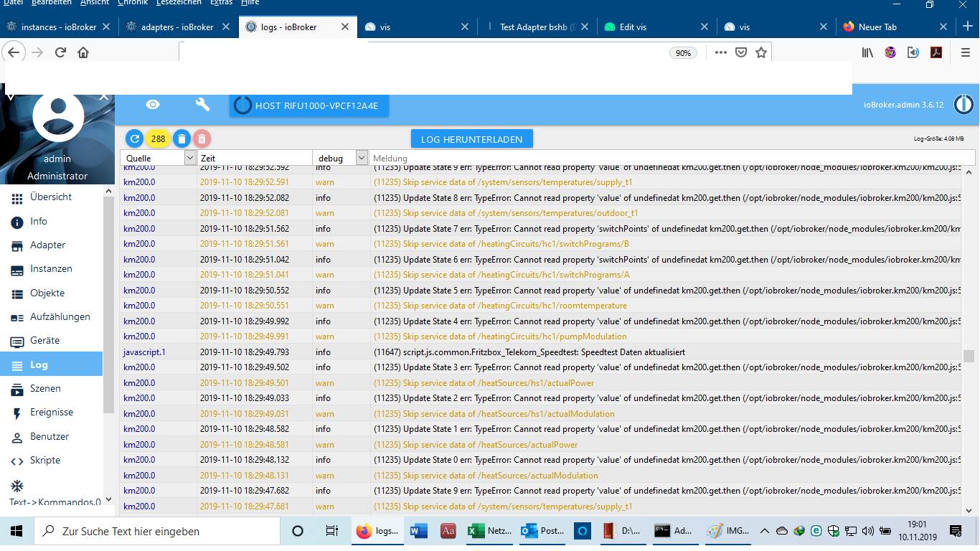Click the yellow 288 message counter
980x551 pixels.
(x=158, y=138)
